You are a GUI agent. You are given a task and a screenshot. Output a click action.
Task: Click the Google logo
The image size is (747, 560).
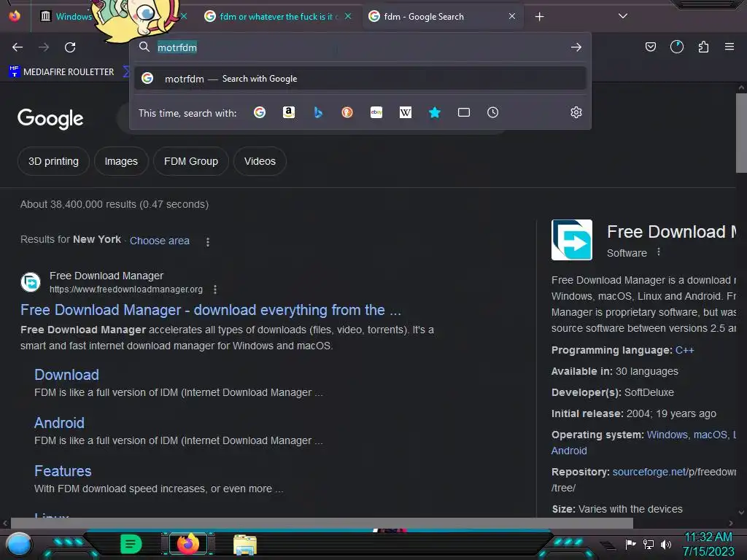[x=50, y=119]
